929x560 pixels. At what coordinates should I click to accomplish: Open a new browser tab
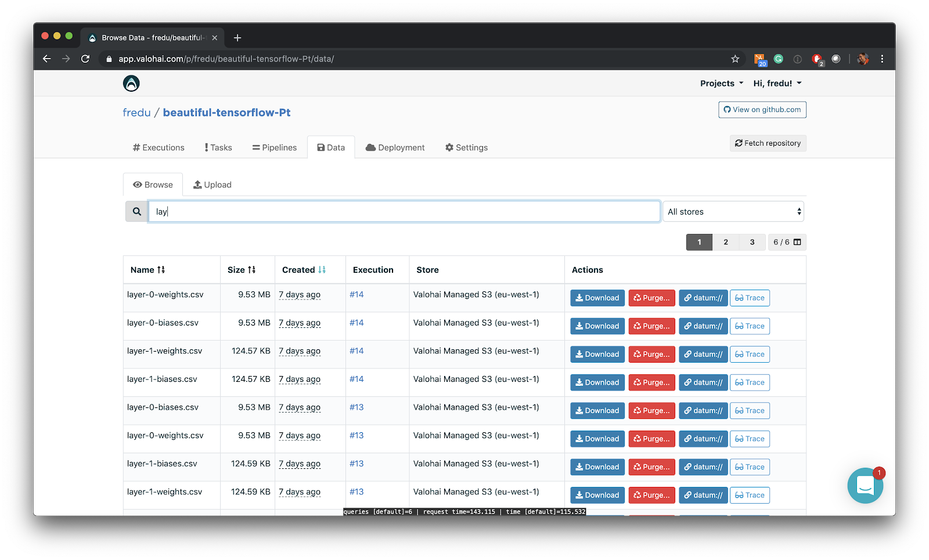(x=237, y=38)
